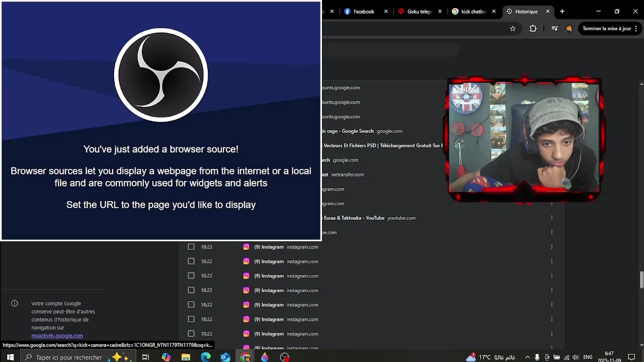Open the Windows notification center icon
The height and width of the screenshot is (362, 644).
tap(632, 357)
